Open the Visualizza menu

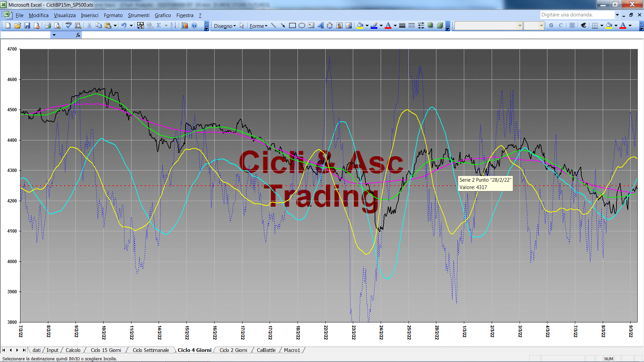[65, 15]
